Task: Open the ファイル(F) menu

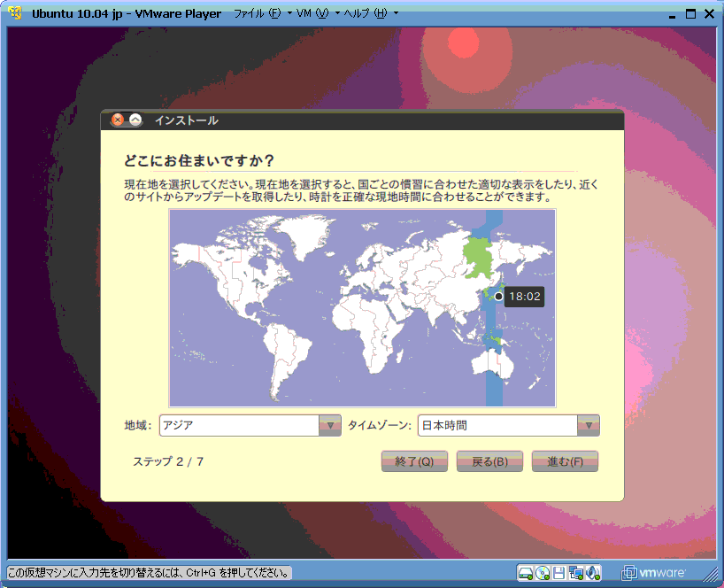Action: click(x=262, y=13)
